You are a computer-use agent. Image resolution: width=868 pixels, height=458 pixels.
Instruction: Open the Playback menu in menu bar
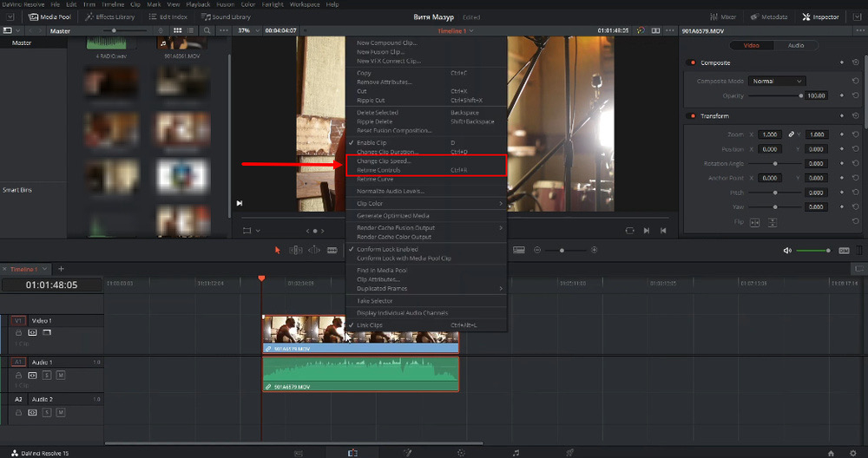tap(198, 3)
